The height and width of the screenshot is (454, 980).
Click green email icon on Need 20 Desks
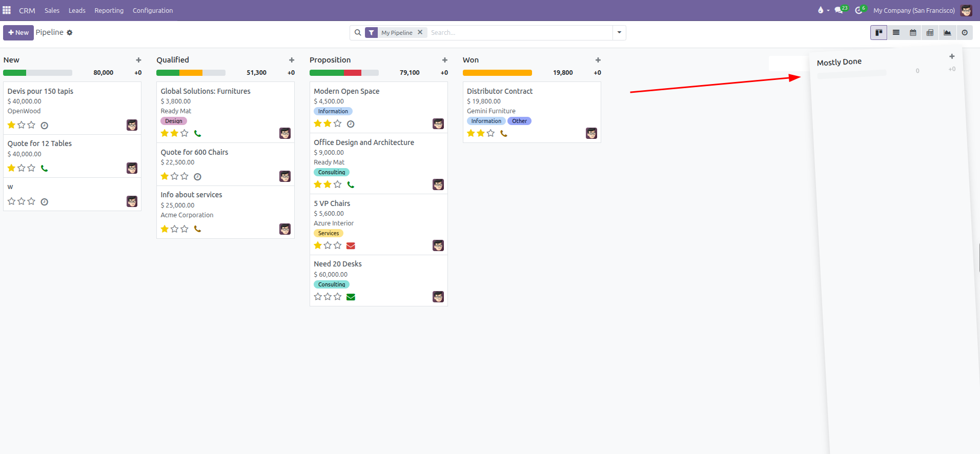coord(351,297)
